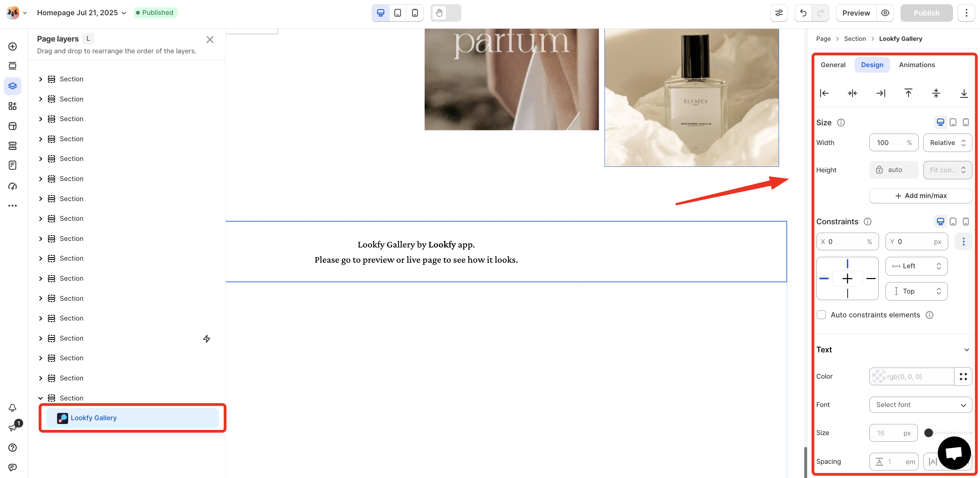
Task: Collapse the expanded Section containing Lookfy Gallery
Action: pos(40,398)
